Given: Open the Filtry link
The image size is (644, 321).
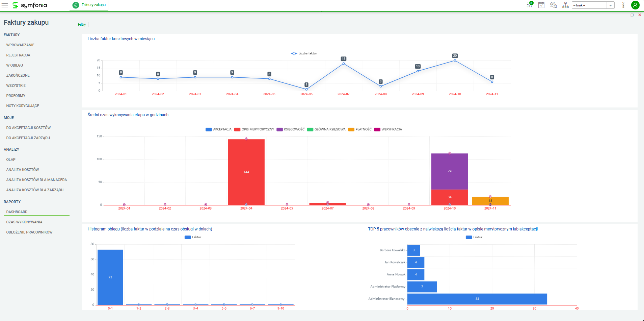Looking at the screenshot, I should click(82, 24).
